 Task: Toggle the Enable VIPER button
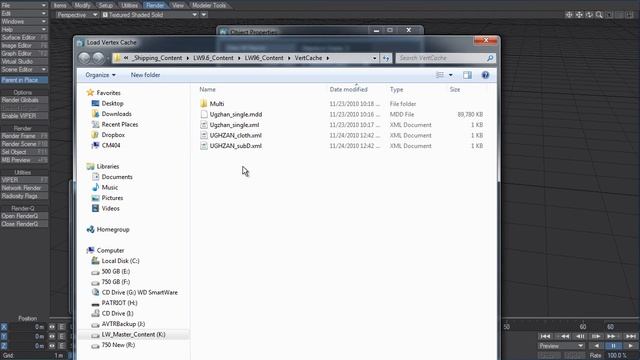pyautogui.click(x=24, y=116)
